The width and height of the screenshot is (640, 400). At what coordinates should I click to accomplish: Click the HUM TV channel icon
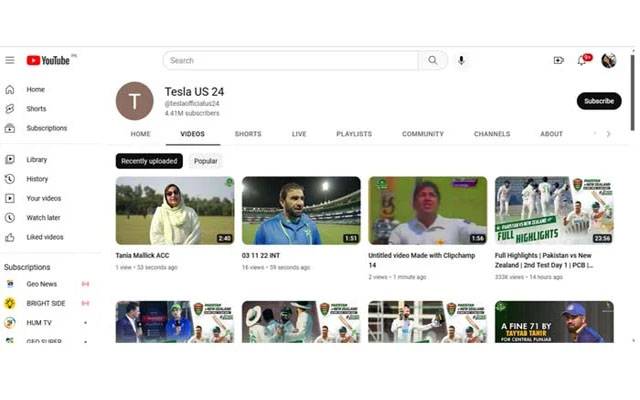(10, 322)
